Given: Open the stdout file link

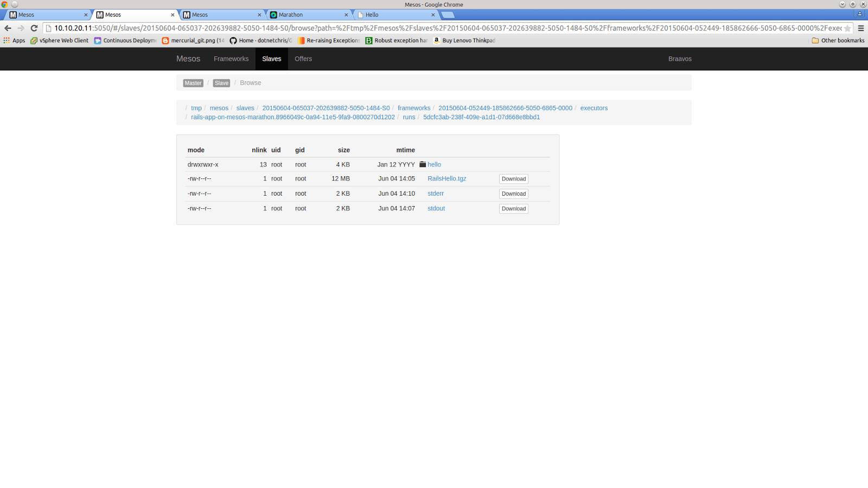Looking at the screenshot, I should 436,208.
